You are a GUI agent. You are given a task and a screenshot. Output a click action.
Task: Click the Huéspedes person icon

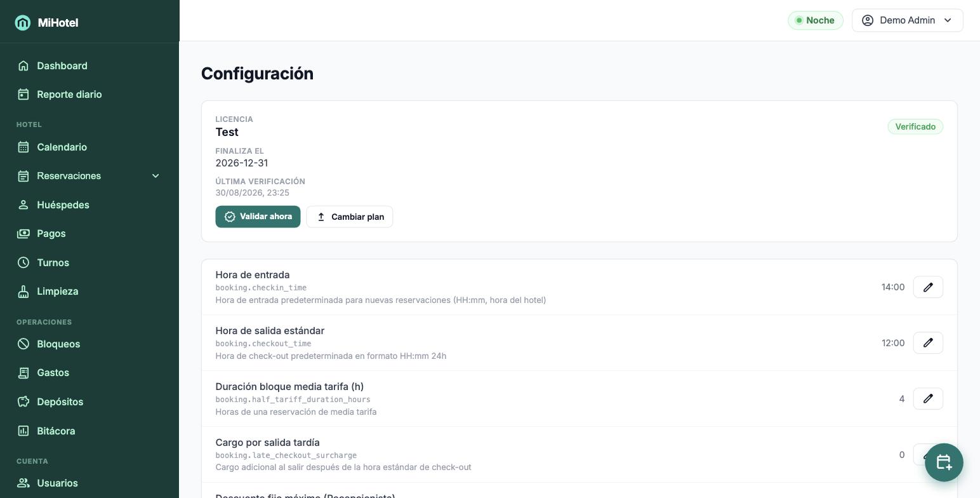(23, 205)
